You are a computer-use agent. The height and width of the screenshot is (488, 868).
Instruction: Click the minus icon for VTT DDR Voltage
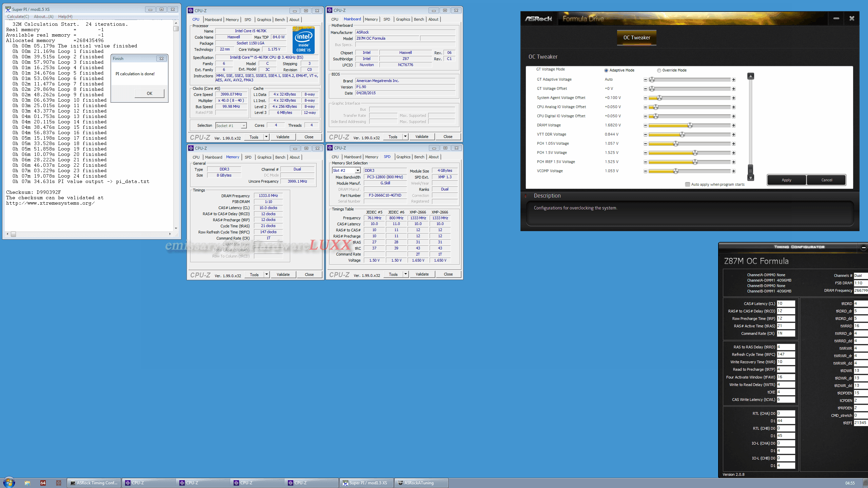[x=645, y=135]
